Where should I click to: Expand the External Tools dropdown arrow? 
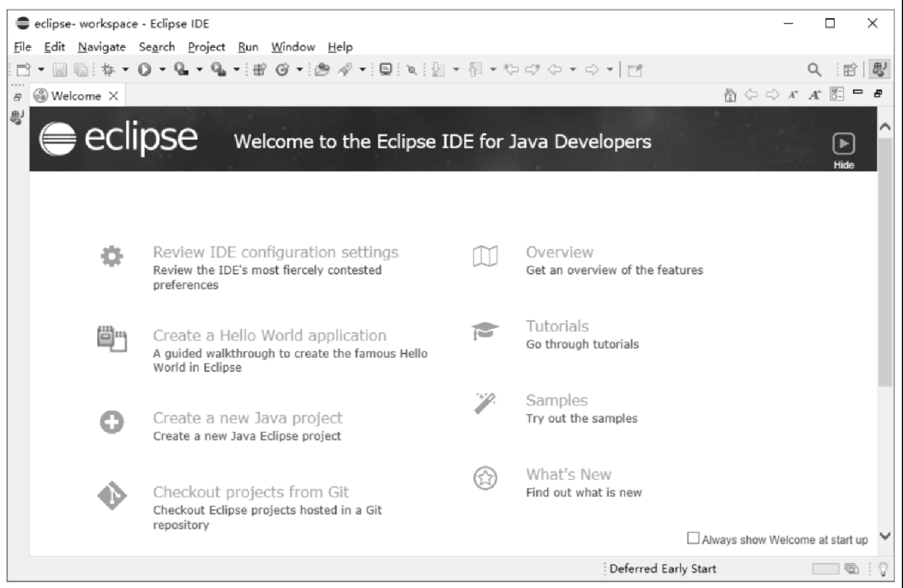click(x=236, y=70)
